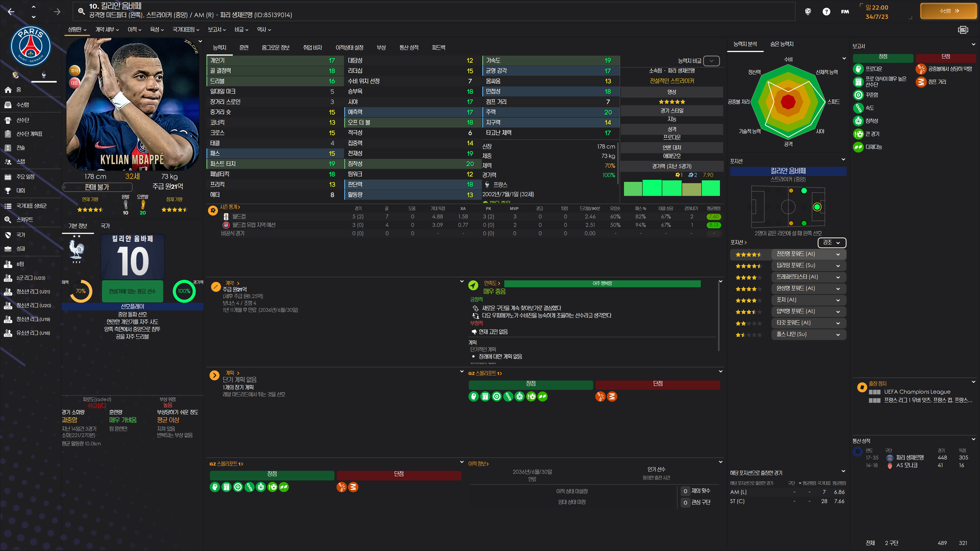Click the 프로다운 strength icon in report
Viewport: 980px width, 551px height.
pyautogui.click(x=858, y=69)
